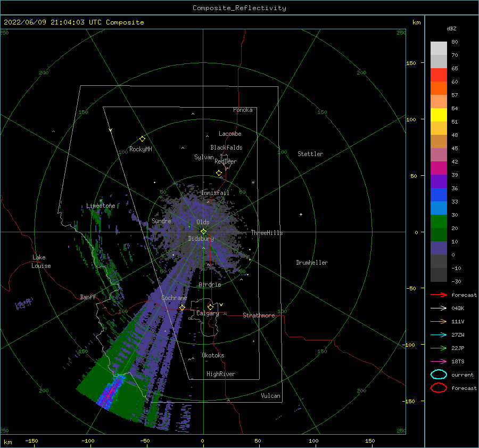The height and width of the screenshot is (448, 479).
Task: Click the dBZ legend heading
Action: pos(451,28)
